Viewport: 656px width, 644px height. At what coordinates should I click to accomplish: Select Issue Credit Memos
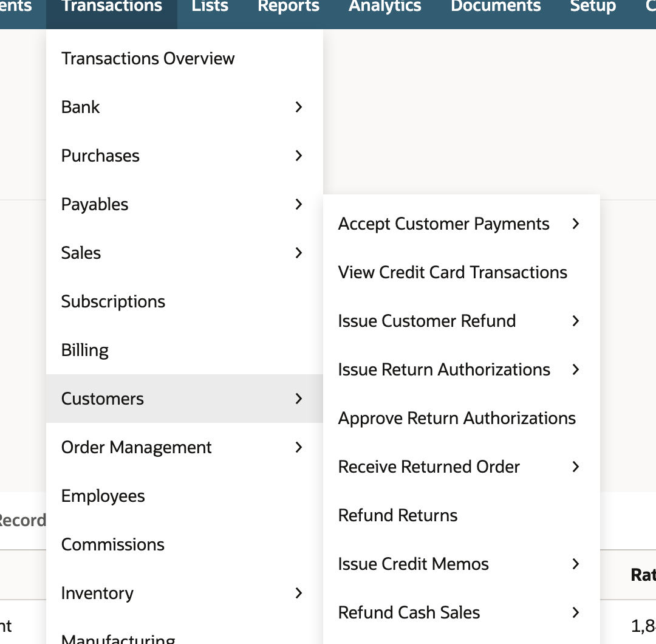[x=462, y=564]
